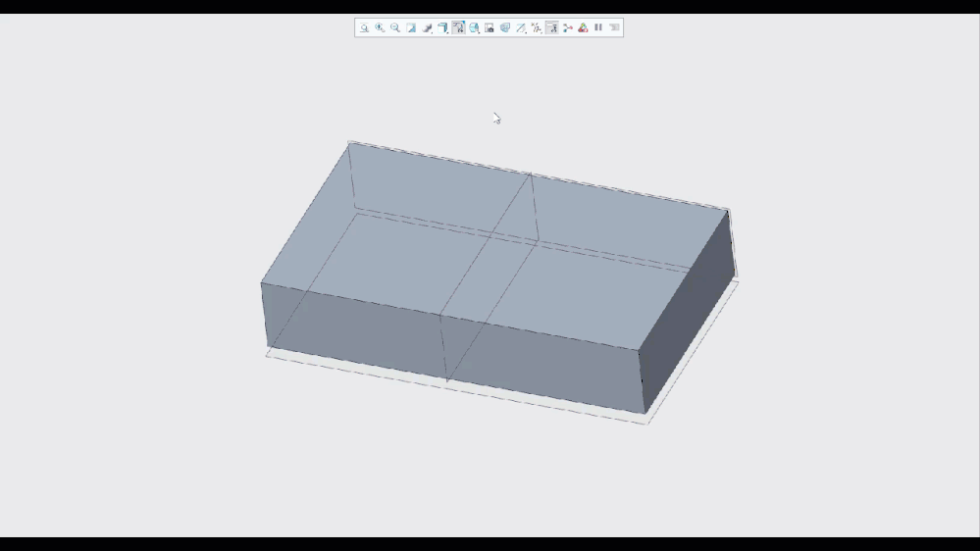980x551 pixels.
Task: Toggle the Perspective View icon
Action: (505, 27)
